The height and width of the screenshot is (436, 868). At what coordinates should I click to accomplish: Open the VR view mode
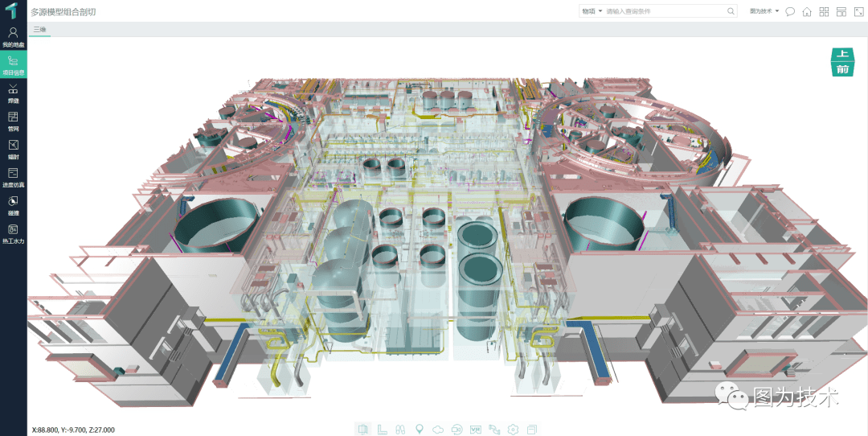tap(475, 429)
